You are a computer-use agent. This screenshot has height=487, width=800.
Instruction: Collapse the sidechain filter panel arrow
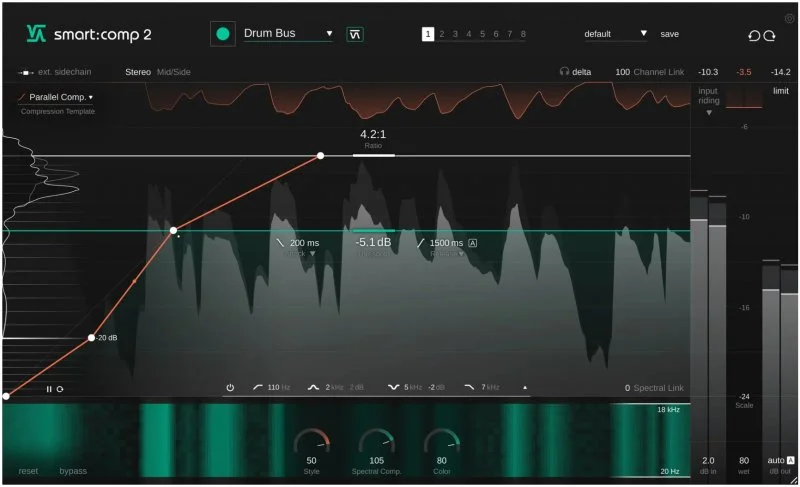(x=525, y=388)
